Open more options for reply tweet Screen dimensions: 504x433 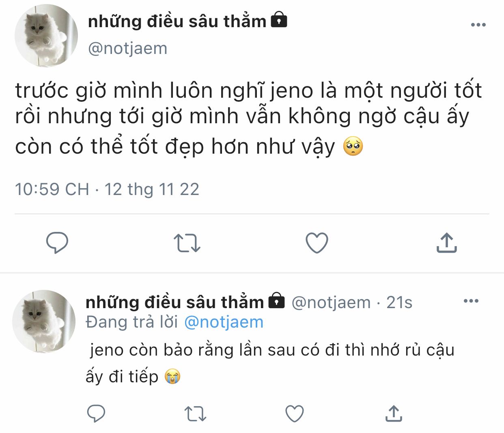pos(471,301)
